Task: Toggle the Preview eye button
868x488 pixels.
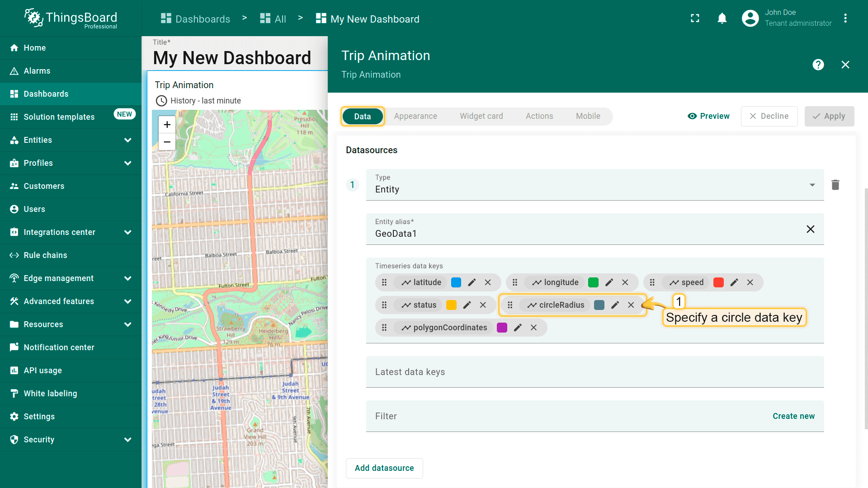Action: point(708,116)
